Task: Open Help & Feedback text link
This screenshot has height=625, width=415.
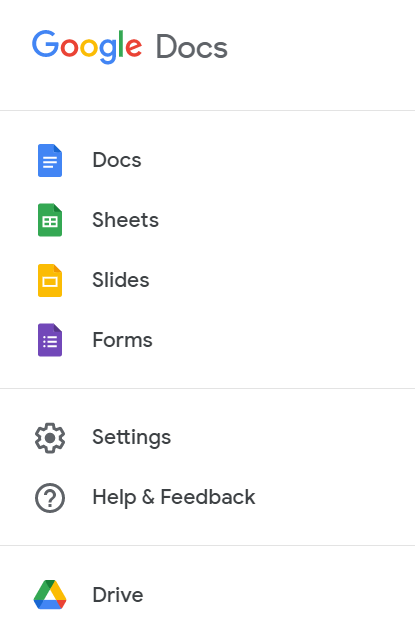Action: click(x=174, y=497)
